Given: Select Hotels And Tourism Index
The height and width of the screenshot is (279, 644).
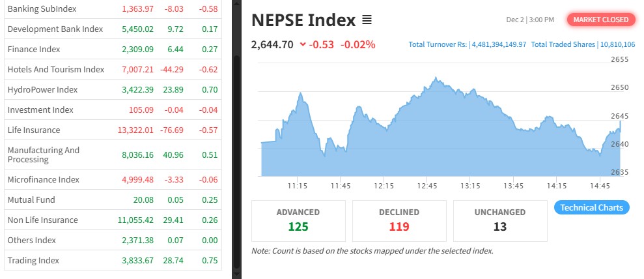Looking at the screenshot, I should (56, 69).
